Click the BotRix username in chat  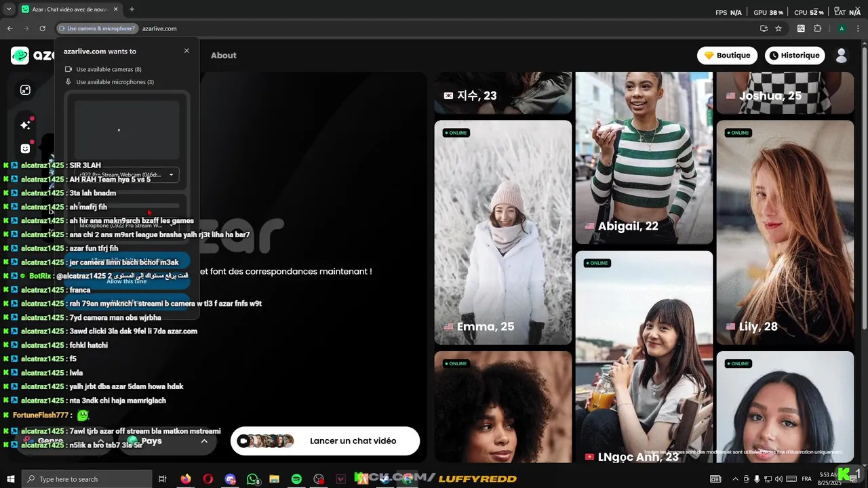[41, 276]
